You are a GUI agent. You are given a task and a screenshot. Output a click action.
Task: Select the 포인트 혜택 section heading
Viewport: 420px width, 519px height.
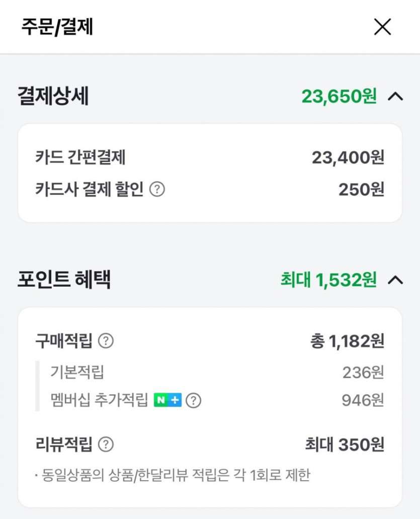(64, 280)
